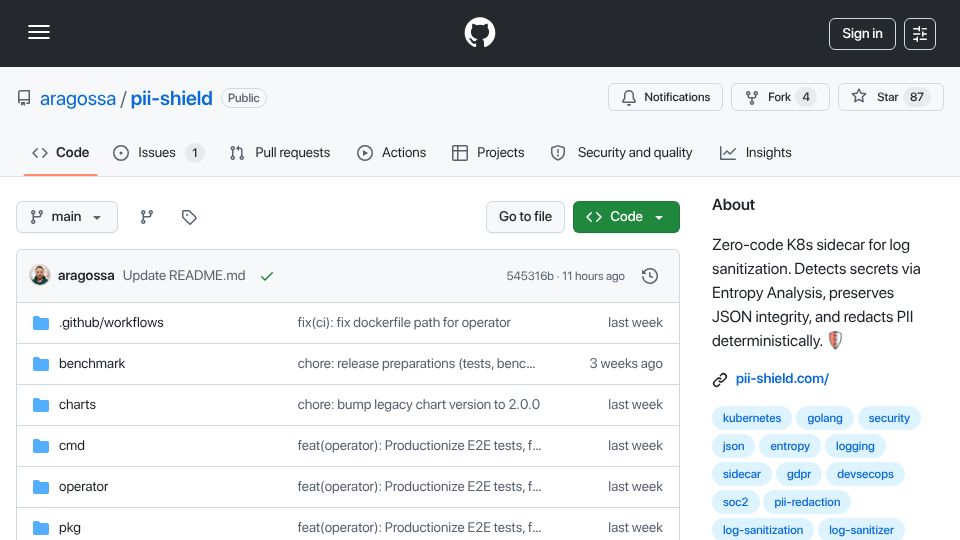The width and height of the screenshot is (960, 540).
Task: Open the cmd folder
Action: (72, 446)
